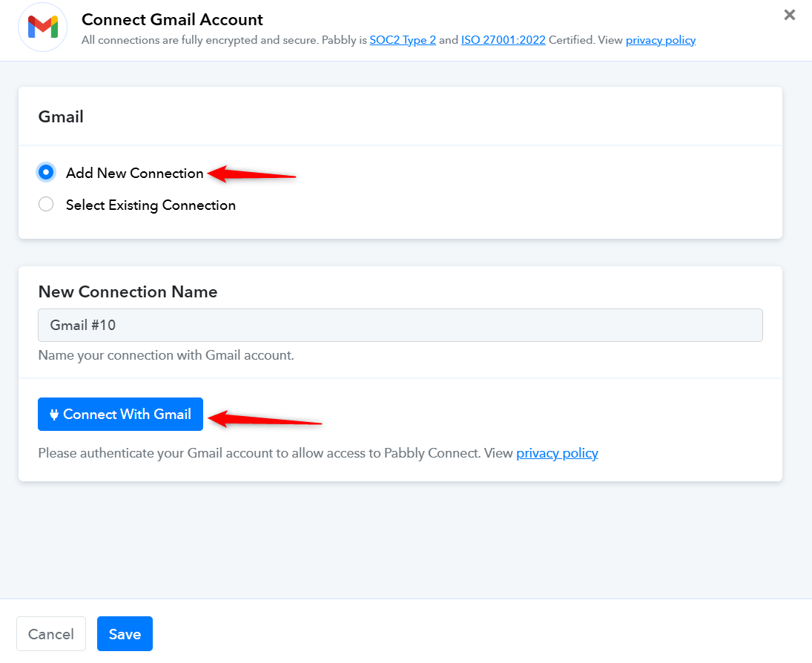Choose the Select Existing Connection radio button
The height and width of the screenshot is (663, 812).
tap(46, 205)
